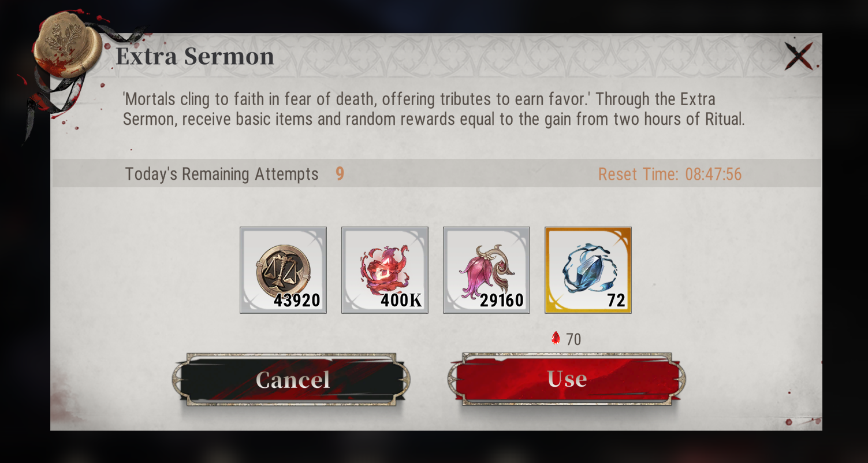
Task: Tap the cost amount 70 above Use
Action: pos(573,339)
